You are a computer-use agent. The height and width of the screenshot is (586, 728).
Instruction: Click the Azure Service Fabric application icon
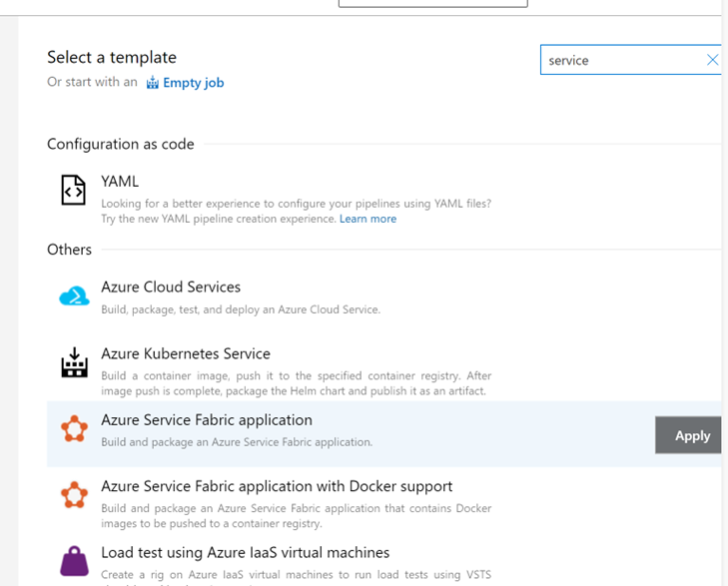pos(74,430)
